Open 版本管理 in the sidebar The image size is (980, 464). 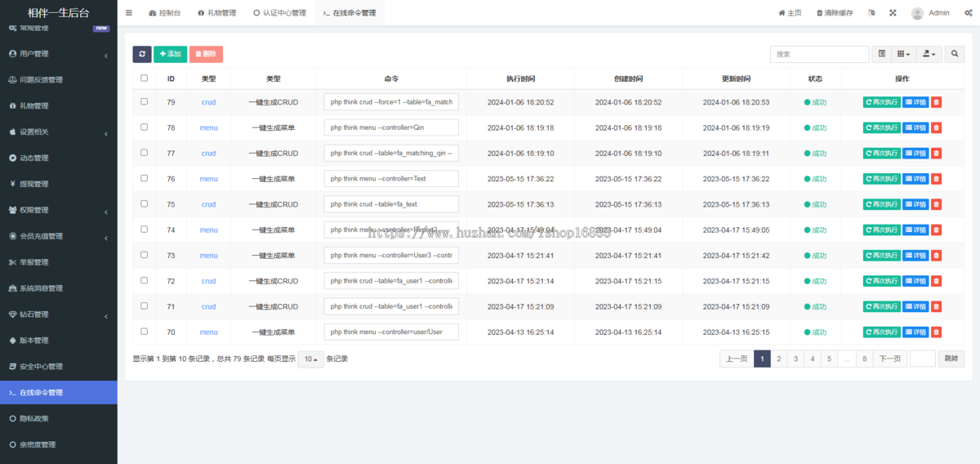[59, 341]
